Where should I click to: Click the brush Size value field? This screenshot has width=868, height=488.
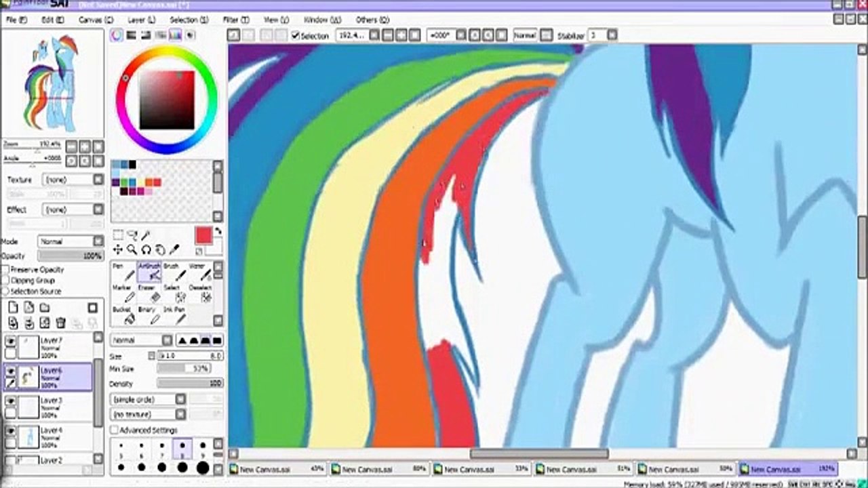pyautogui.click(x=191, y=356)
